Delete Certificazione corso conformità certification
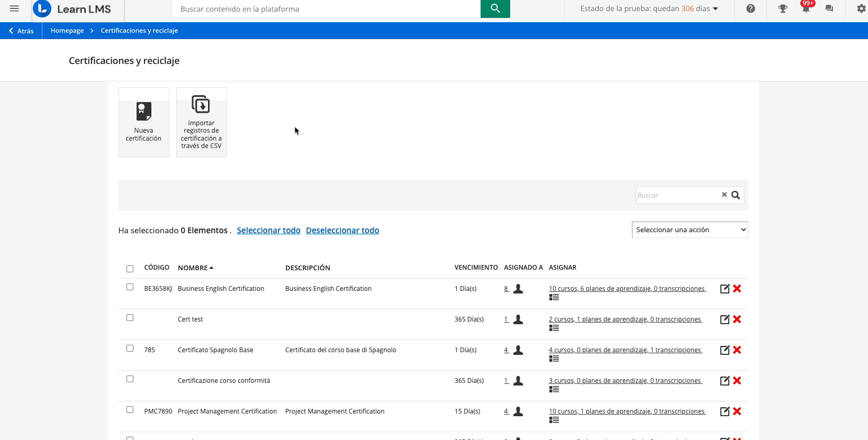The image size is (868, 440). tap(737, 380)
